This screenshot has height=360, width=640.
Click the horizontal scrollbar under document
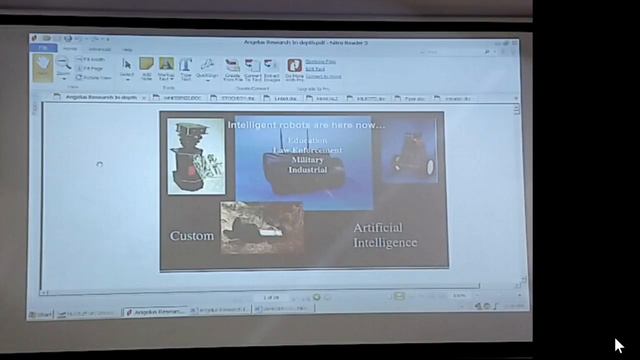261,290
